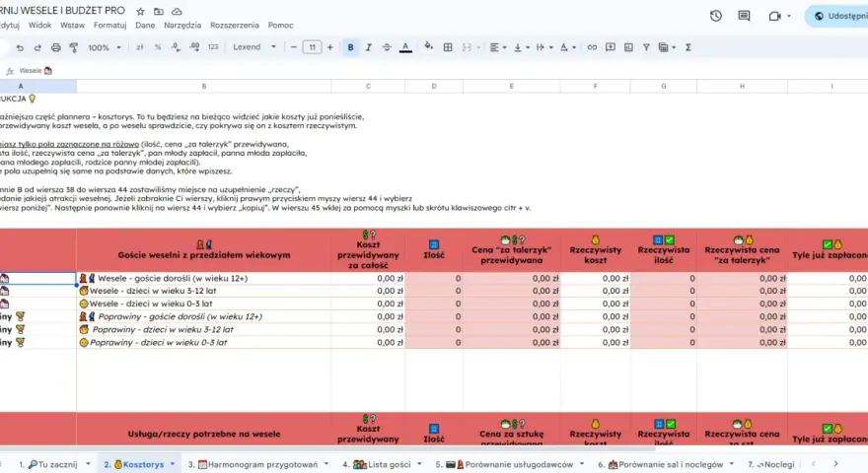868x473 pixels.
Task: Start a Meet call
Action: 774,16
